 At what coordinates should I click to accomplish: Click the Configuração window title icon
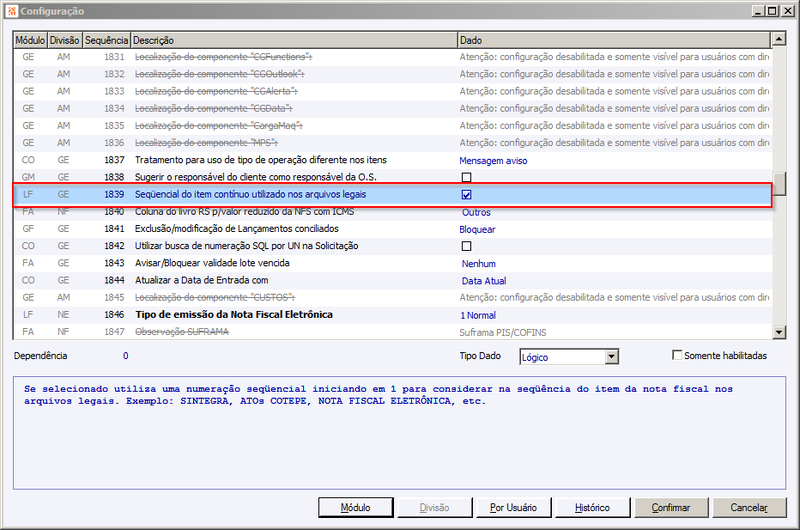pos(12,11)
